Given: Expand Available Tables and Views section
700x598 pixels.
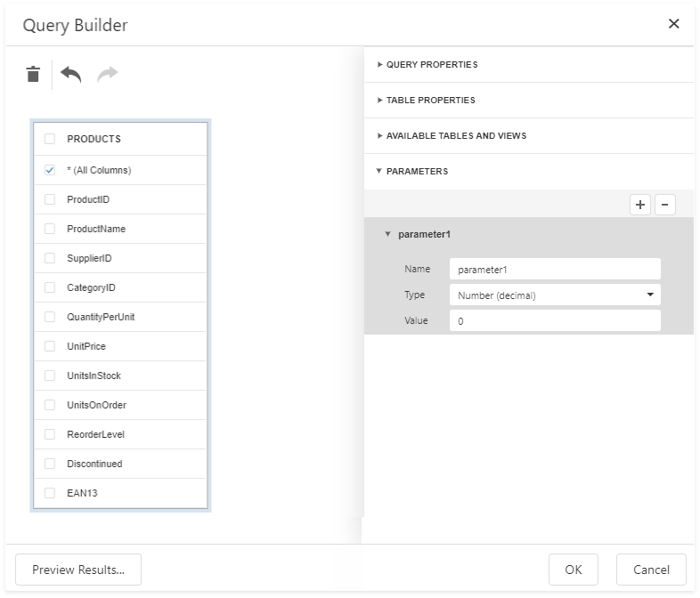Looking at the screenshot, I should pyautogui.click(x=455, y=136).
